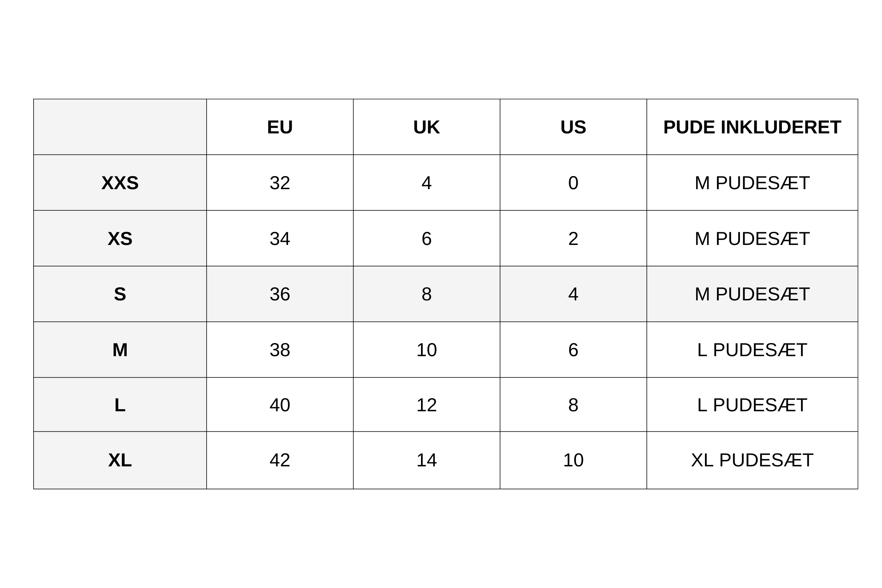Select the UK column header
This screenshot has width=882, height=588.
tap(426, 127)
